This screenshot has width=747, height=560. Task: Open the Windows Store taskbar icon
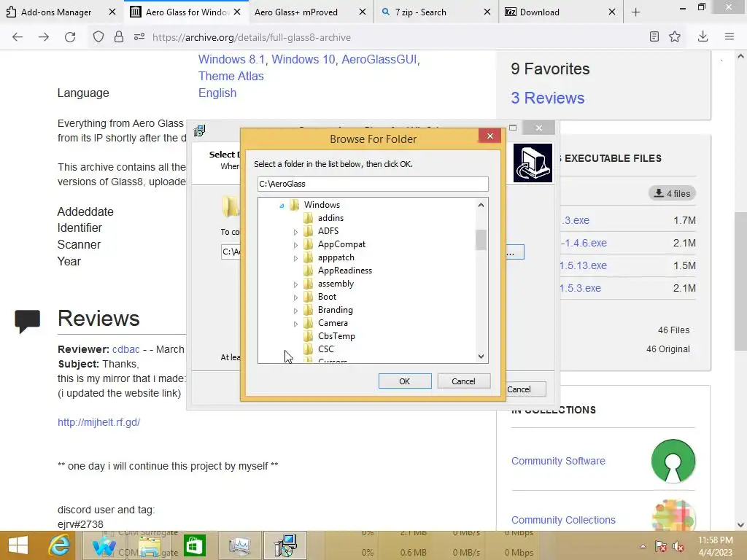tap(194, 545)
